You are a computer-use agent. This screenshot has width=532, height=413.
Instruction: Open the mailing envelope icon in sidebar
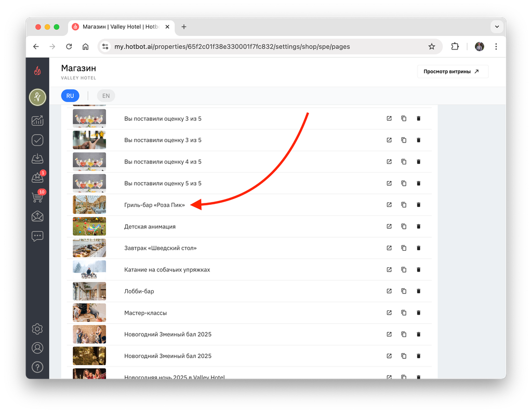[x=37, y=216]
